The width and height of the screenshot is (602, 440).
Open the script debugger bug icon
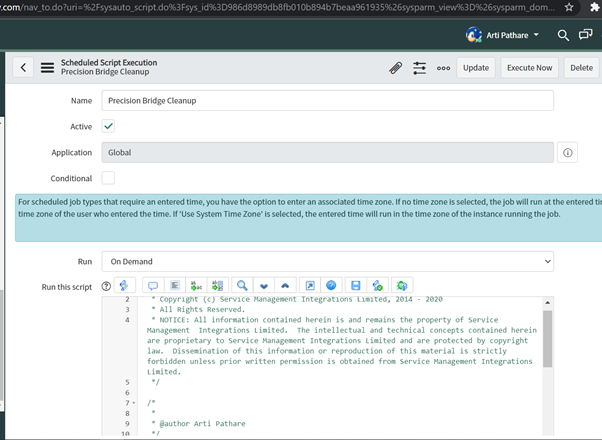(402, 285)
